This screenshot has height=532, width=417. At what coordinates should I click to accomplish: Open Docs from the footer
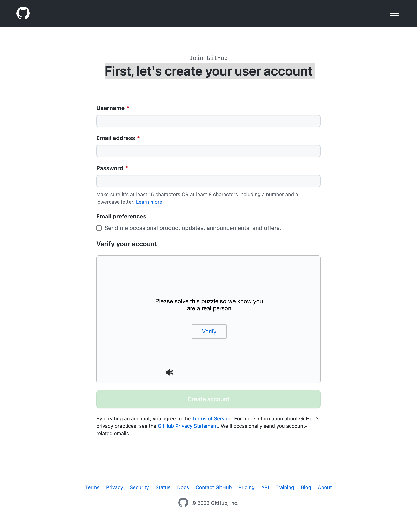click(x=183, y=487)
